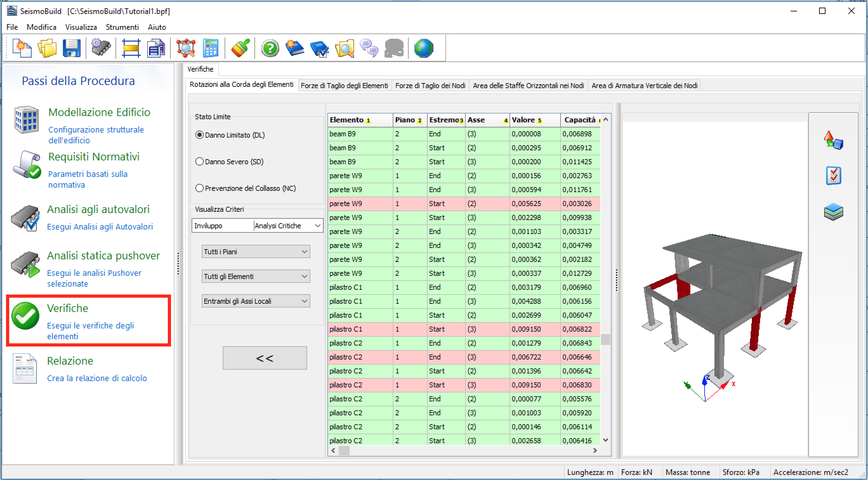This screenshot has width=868, height=480.
Task: Click the green question mark help icon
Action: point(270,49)
